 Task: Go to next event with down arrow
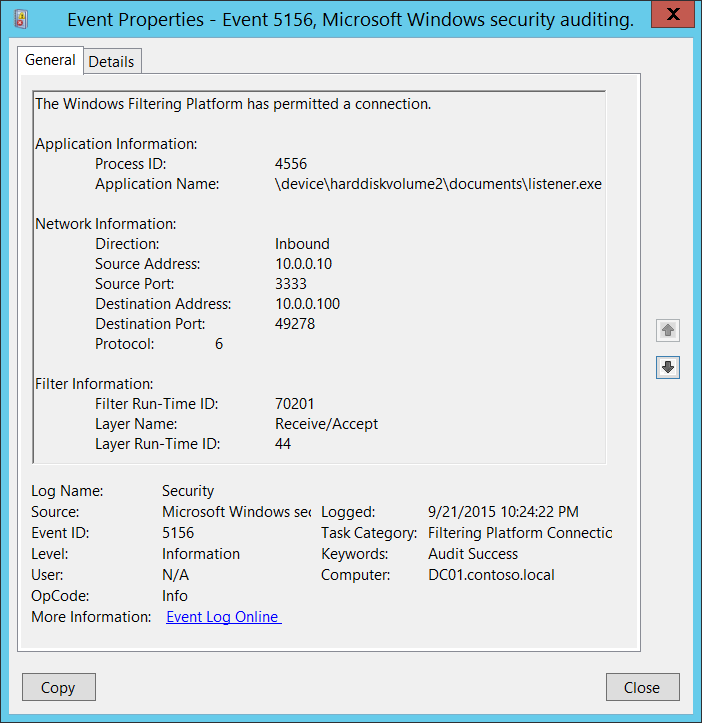point(668,368)
